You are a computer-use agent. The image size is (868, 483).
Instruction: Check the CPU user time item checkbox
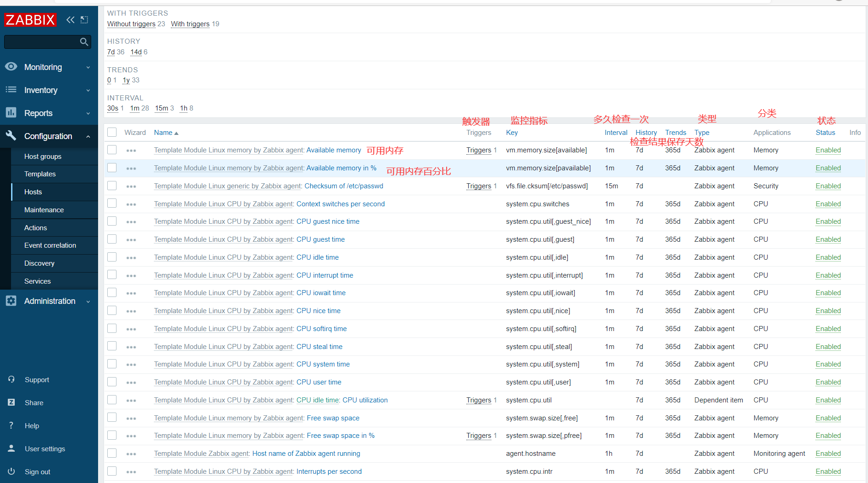click(x=112, y=382)
